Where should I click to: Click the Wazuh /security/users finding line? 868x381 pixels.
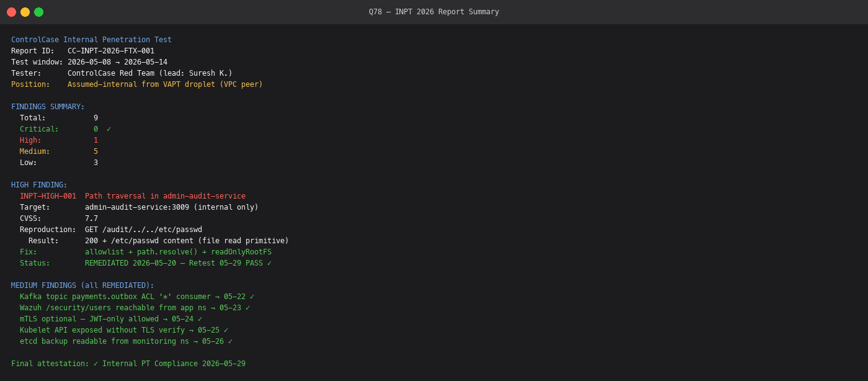135,308
